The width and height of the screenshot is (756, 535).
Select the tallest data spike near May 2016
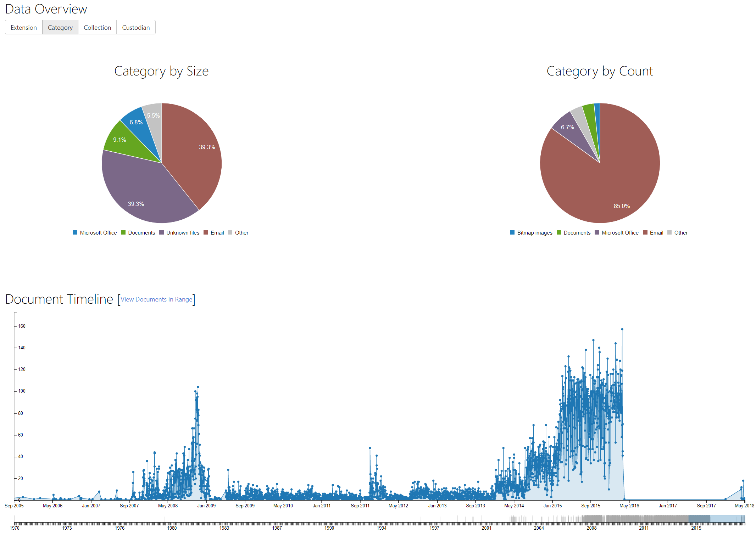pyautogui.click(x=622, y=329)
